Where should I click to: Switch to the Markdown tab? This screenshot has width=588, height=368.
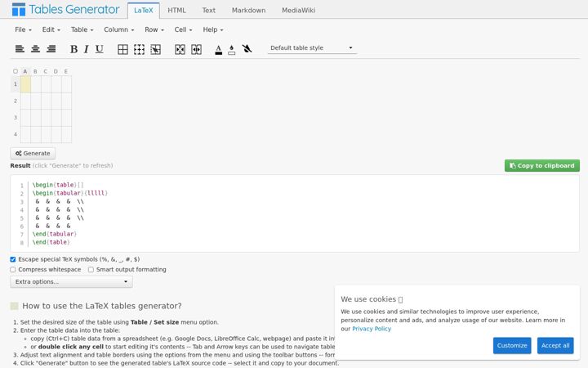click(248, 11)
